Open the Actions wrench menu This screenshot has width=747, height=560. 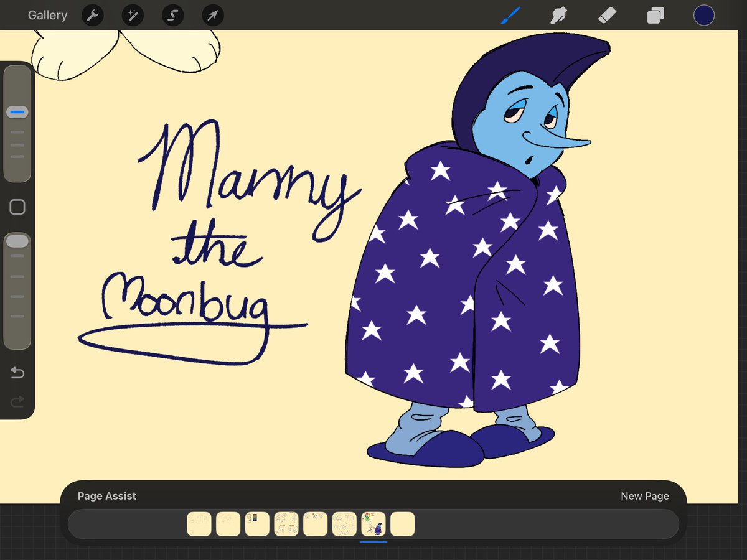(92, 16)
